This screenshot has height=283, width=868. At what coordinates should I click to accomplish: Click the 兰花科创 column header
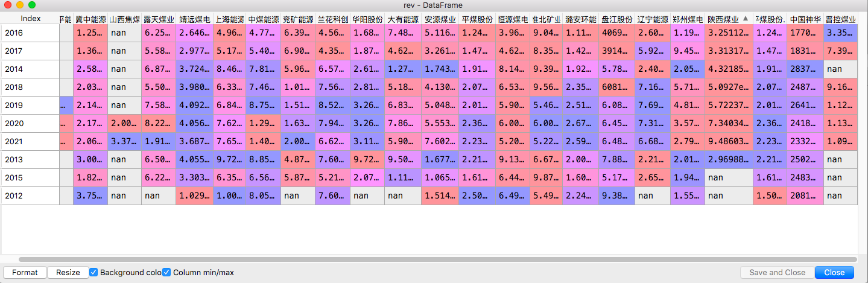tap(332, 19)
